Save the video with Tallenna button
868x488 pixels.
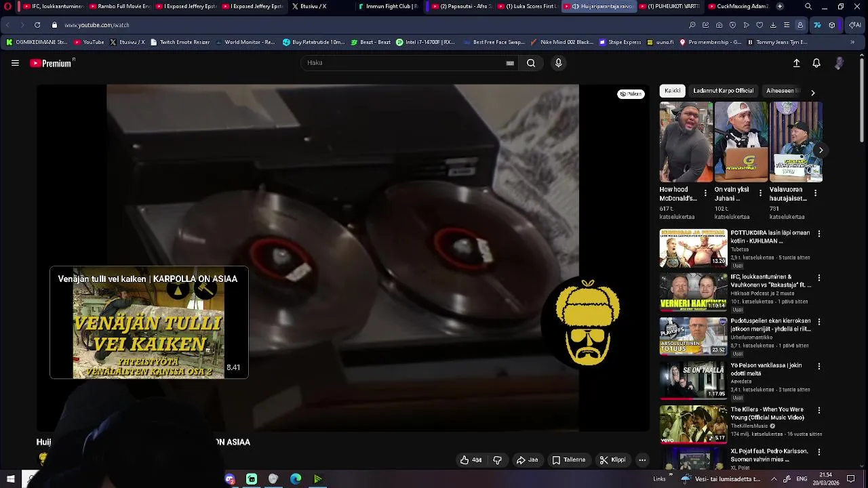point(568,460)
